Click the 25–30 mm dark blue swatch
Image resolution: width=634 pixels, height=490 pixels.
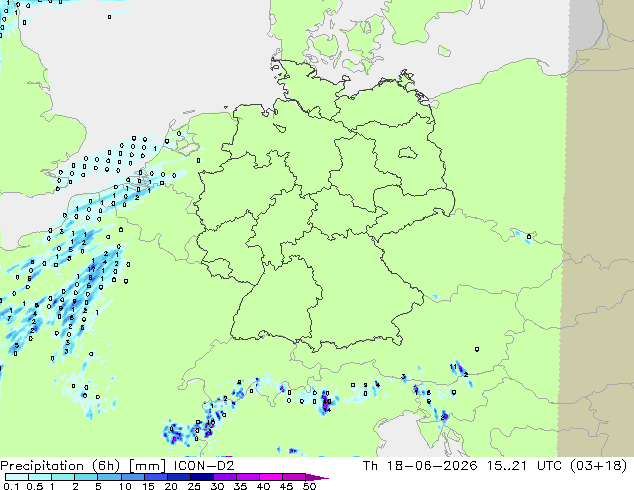(201, 477)
